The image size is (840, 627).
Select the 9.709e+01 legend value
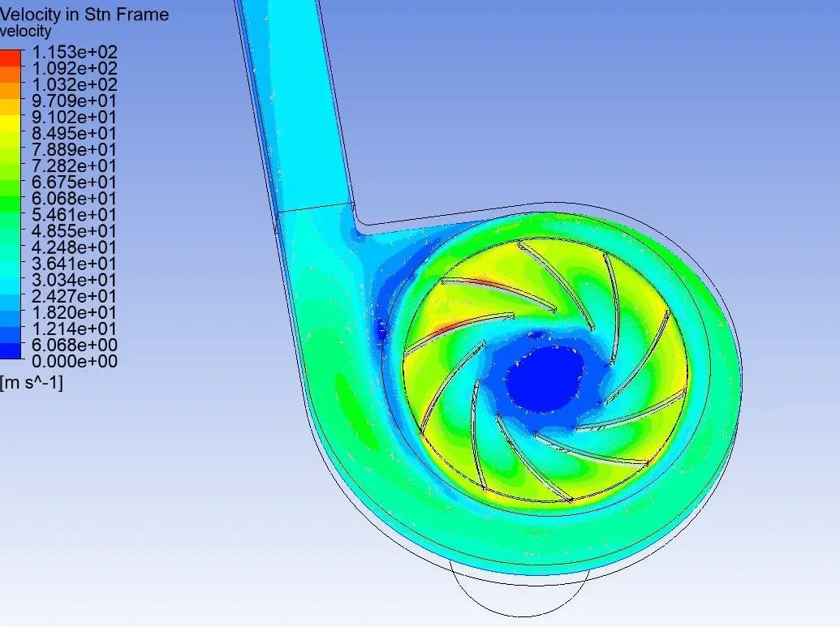coord(74,101)
